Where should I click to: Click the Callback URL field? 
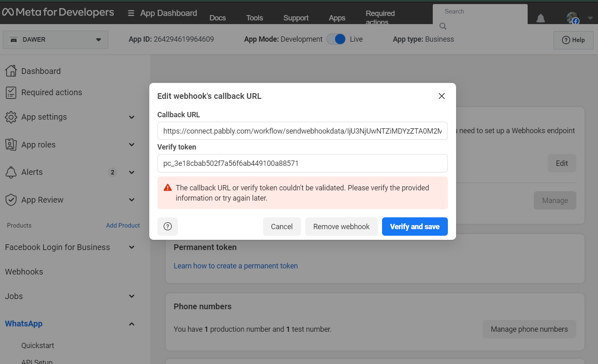(303, 131)
